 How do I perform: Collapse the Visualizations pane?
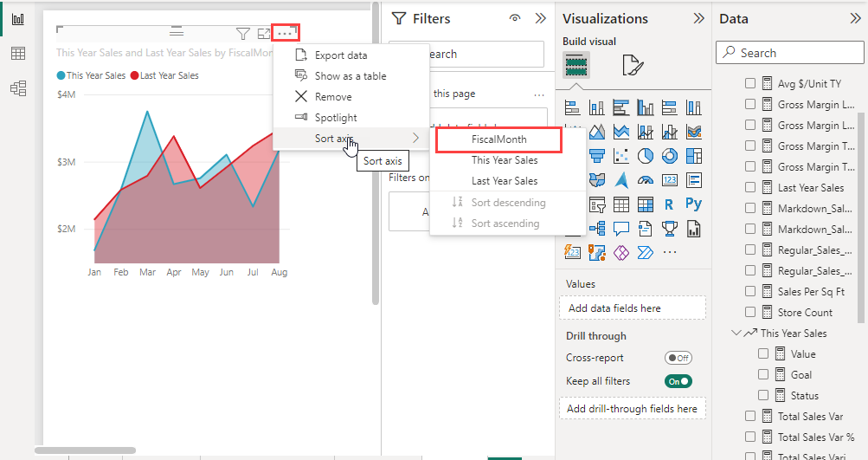point(698,18)
